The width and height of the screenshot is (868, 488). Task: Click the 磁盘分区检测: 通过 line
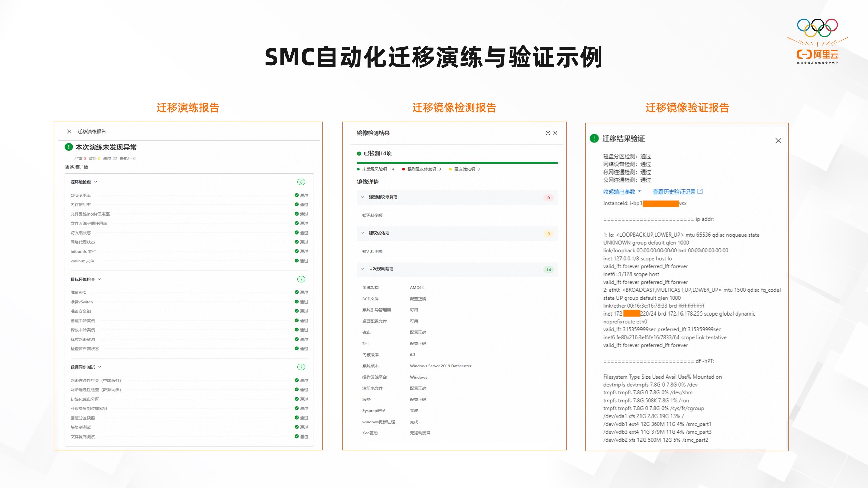(x=627, y=156)
